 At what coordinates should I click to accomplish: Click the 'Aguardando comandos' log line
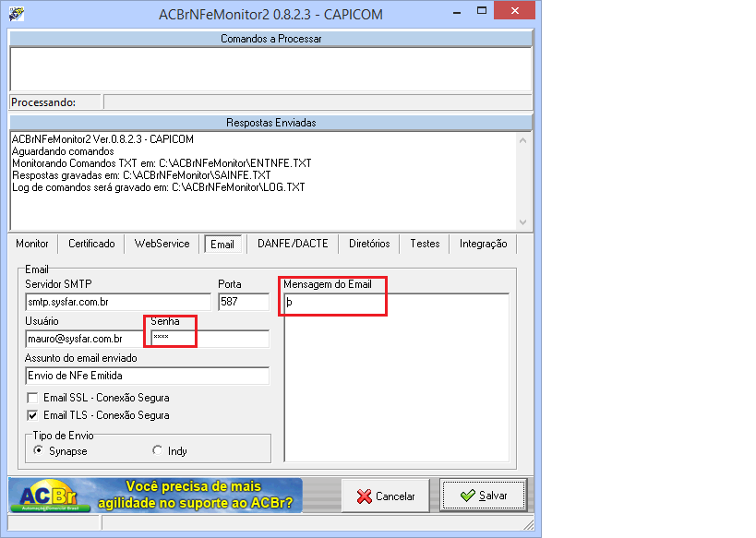pos(63,151)
